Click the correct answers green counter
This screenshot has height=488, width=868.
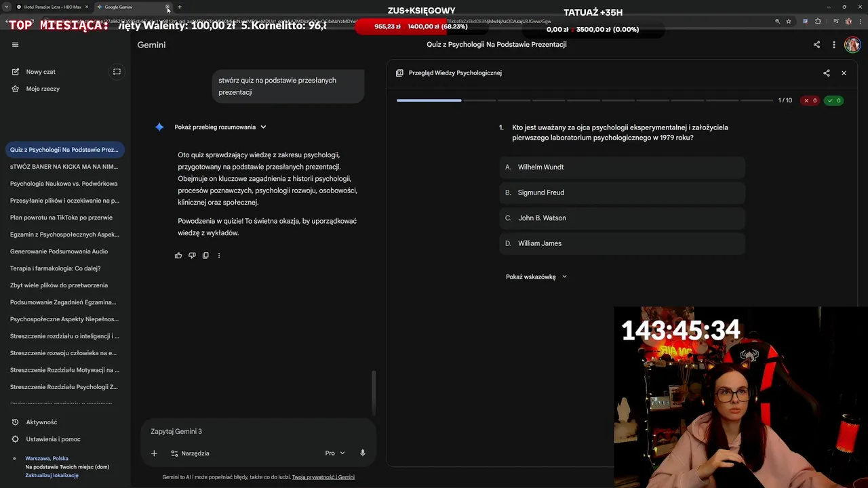(833, 100)
